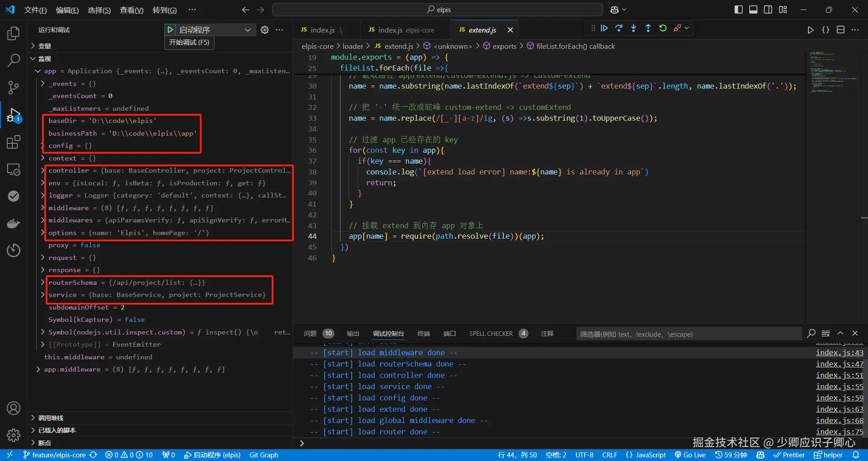Toggle the bottom panel layout button

pyautogui.click(x=753, y=9)
